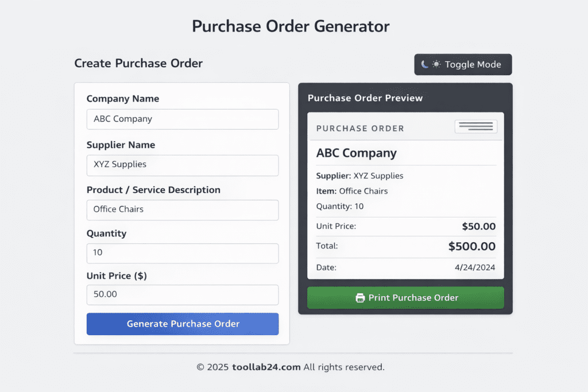Click the horizontal lines logo on the preview

[475, 126]
